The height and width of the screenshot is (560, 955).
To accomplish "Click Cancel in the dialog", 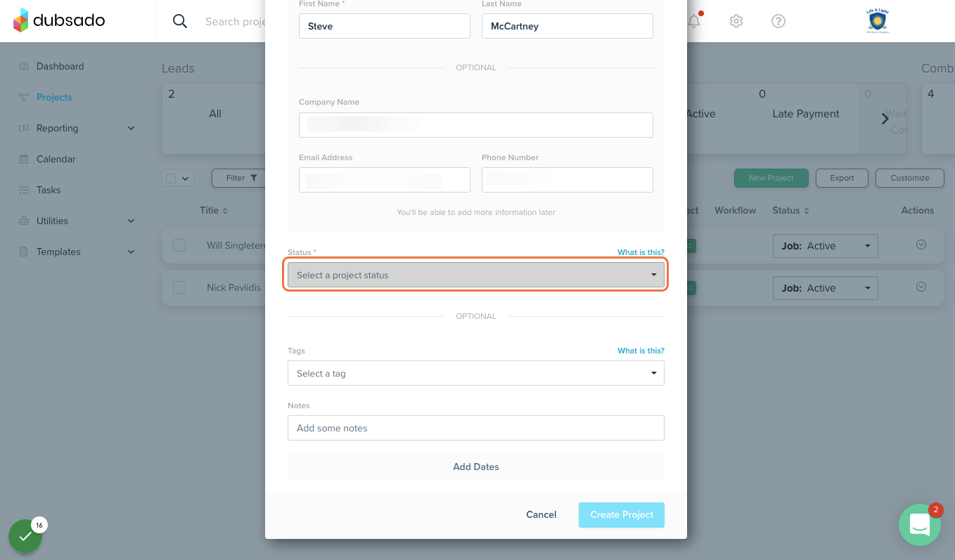I will [x=541, y=514].
